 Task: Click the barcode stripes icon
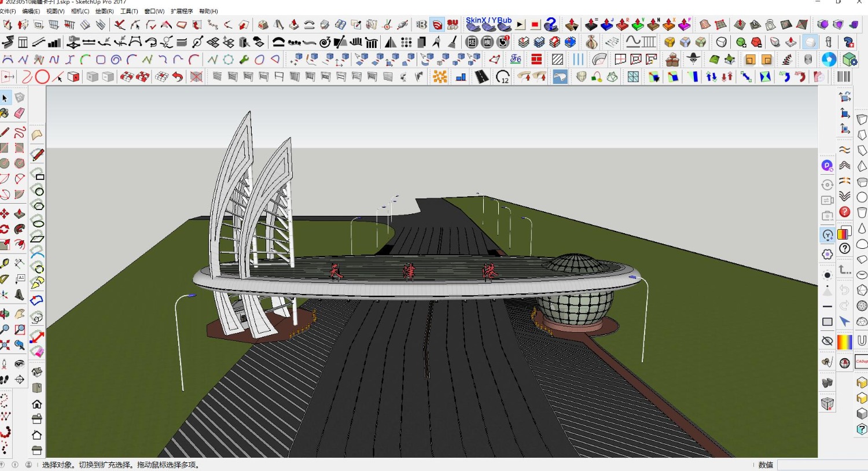click(844, 77)
